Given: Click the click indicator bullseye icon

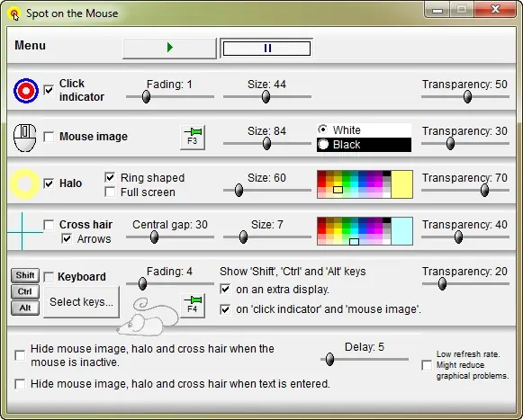Looking at the screenshot, I should coord(26,90).
